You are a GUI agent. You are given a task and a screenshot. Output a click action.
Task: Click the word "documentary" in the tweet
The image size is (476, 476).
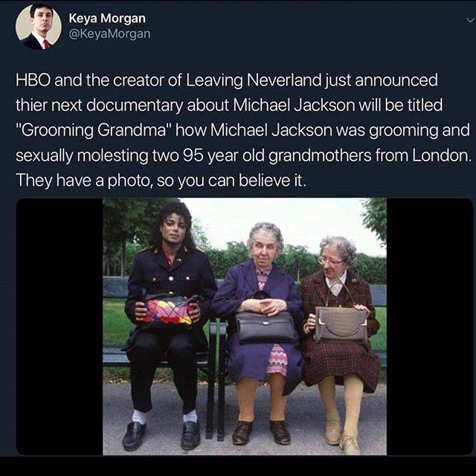135,106
